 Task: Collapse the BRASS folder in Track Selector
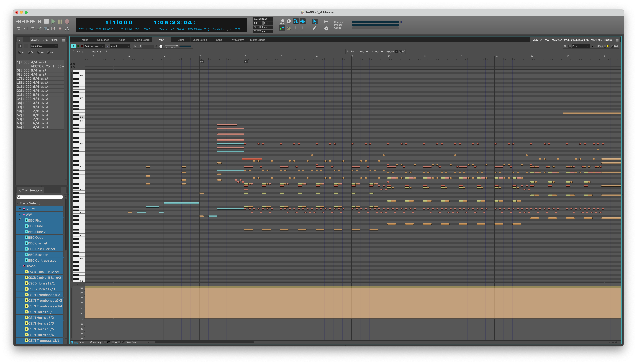click(x=20, y=266)
